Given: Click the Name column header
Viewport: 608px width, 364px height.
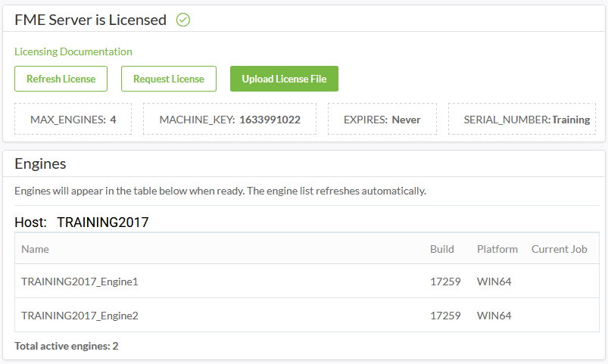Looking at the screenshot, I should coord(35,249).
